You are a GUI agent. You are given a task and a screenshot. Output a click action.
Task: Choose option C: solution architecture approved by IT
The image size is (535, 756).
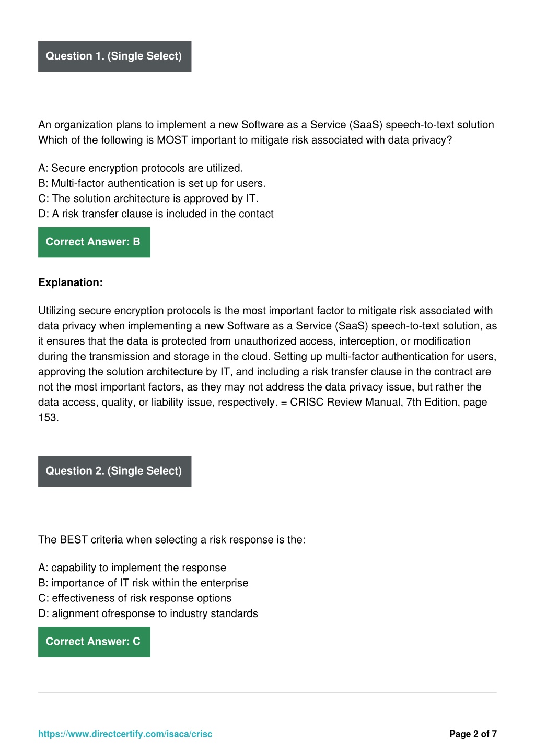tap(148, 198)
